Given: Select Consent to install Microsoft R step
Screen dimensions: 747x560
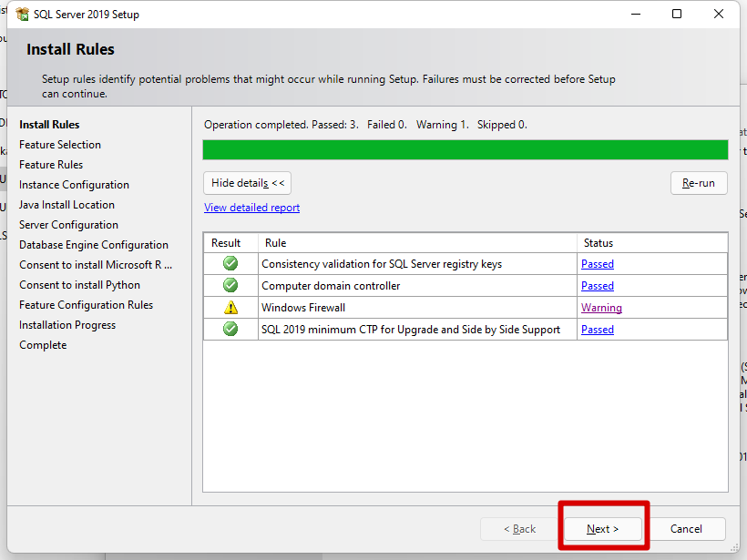Looking at the screenshot, I should (96, 265).
